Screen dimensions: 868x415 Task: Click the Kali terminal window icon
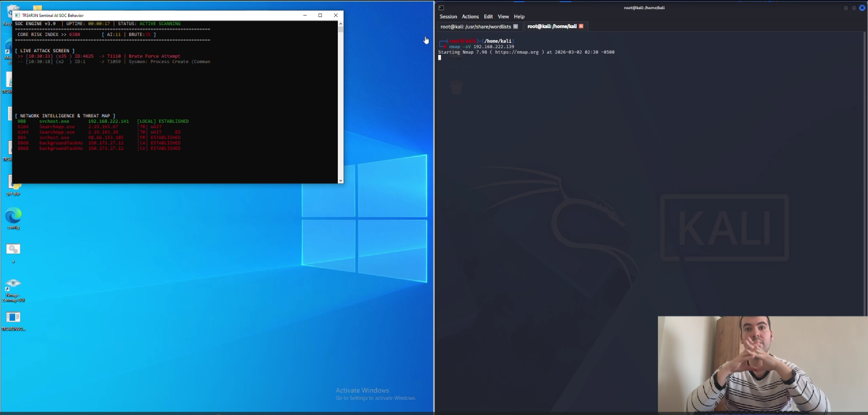441,8
